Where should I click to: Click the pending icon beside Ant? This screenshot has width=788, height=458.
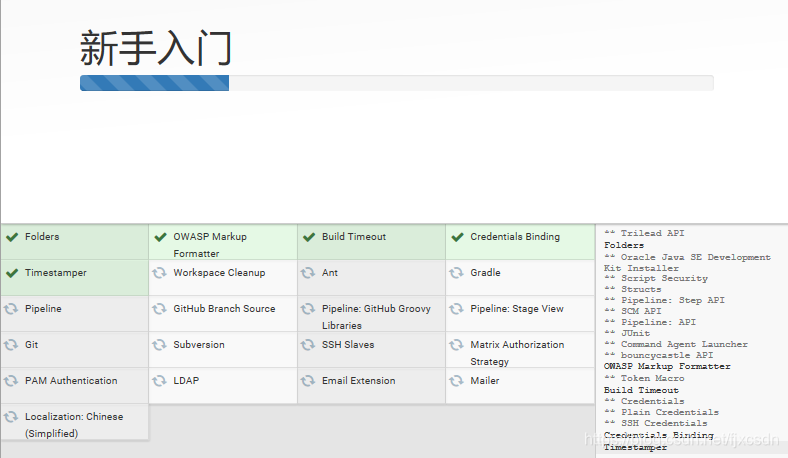tap(308, 273)
